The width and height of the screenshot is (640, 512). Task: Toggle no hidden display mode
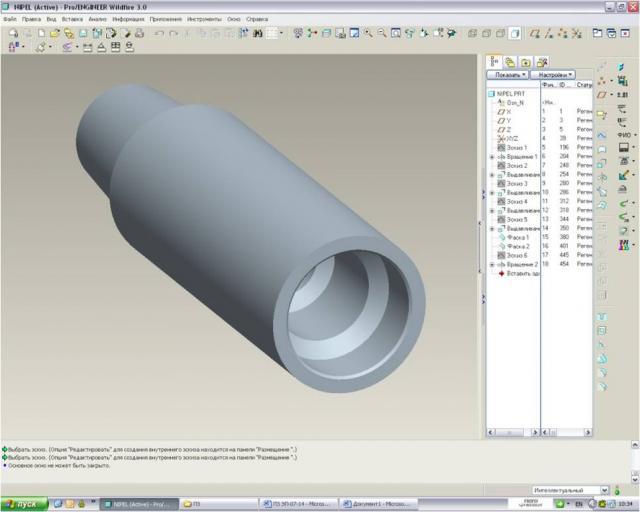pyautogui.click(x=500, y=33)
